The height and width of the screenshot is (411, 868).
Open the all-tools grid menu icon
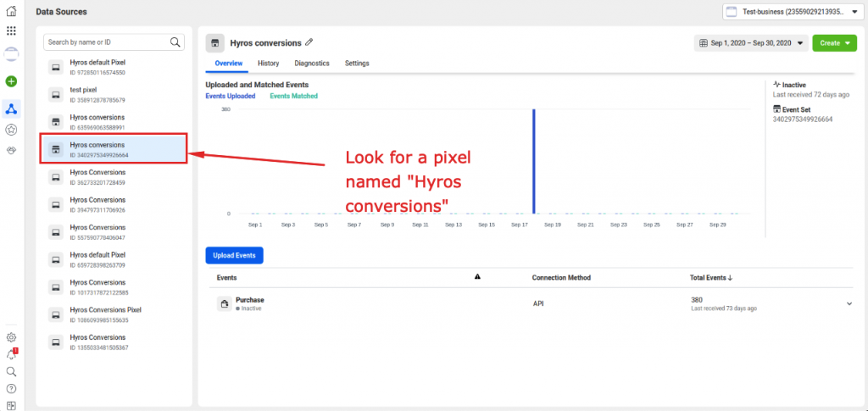[11, 31]
